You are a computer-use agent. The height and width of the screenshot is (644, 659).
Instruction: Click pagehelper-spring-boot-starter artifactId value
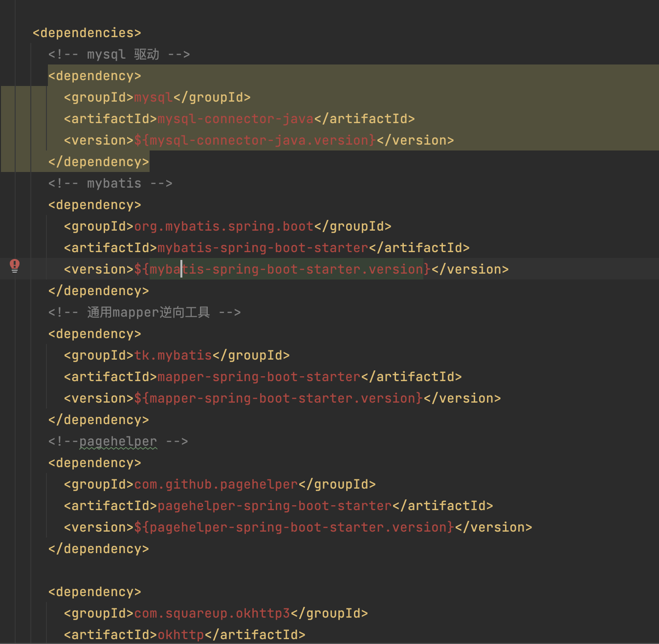point(275,506)
